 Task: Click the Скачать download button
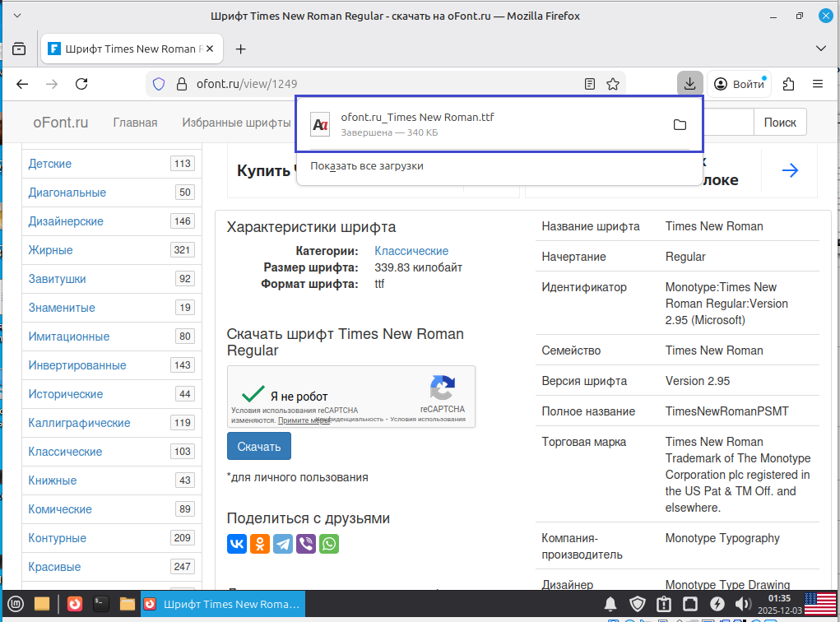pyautogui.click(x=259, y=446)
